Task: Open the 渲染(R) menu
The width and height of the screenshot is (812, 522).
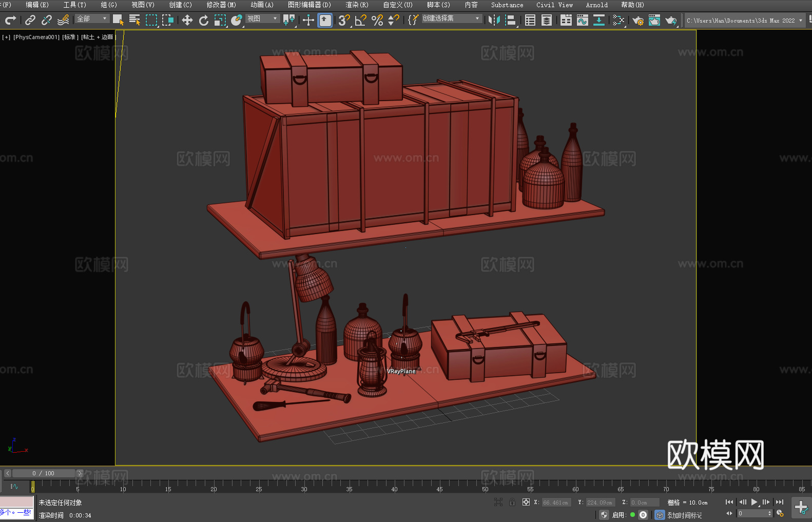Action: pos(357,5)
